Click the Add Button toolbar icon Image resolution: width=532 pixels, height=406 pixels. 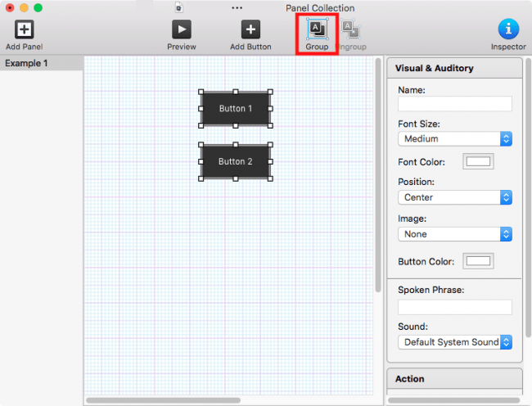coord(250,29)
